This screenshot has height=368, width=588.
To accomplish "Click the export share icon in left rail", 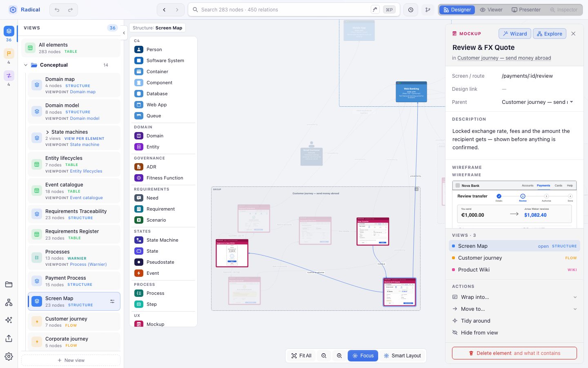I will 9,338.
